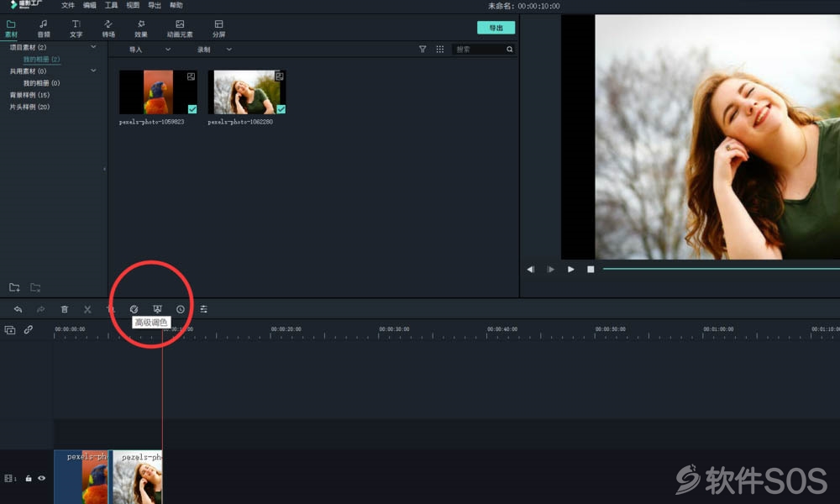Toggle checkmark on woman photo thumbnail
This screenshot has width=840, height=504.
coord(281,109)
